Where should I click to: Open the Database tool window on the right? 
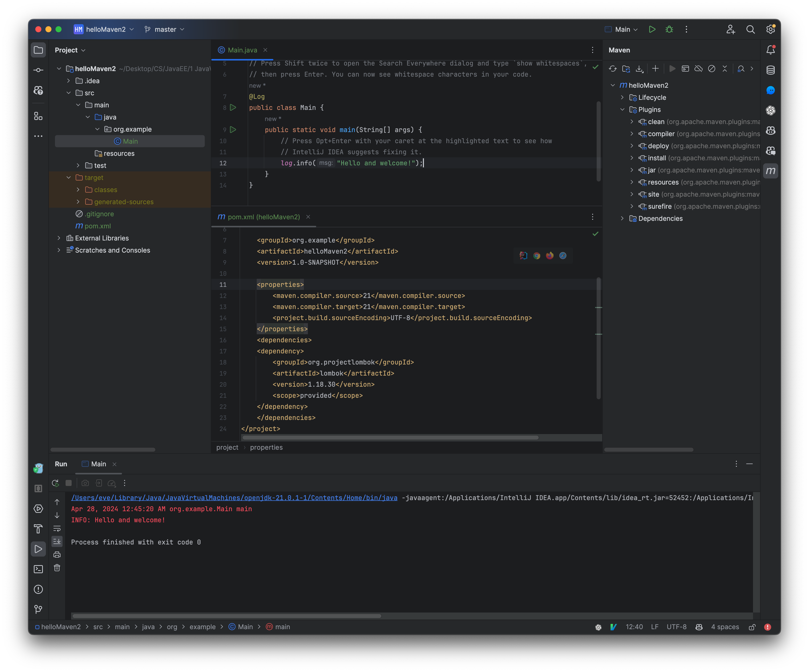(x=771, y=70)
